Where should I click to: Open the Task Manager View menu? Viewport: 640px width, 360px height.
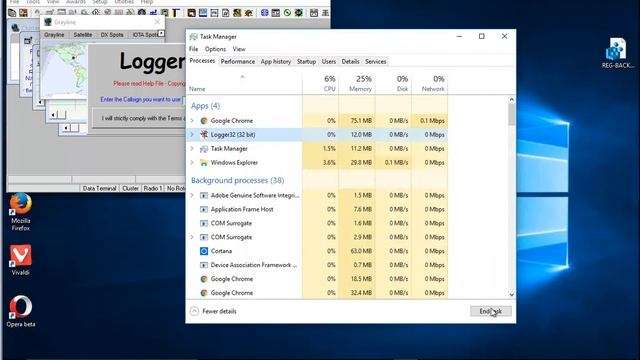tap(239, 49)
